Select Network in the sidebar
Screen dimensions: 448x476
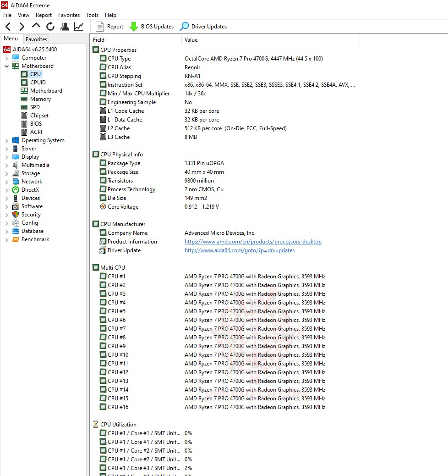pyautogui.click(x=27, y=182)
